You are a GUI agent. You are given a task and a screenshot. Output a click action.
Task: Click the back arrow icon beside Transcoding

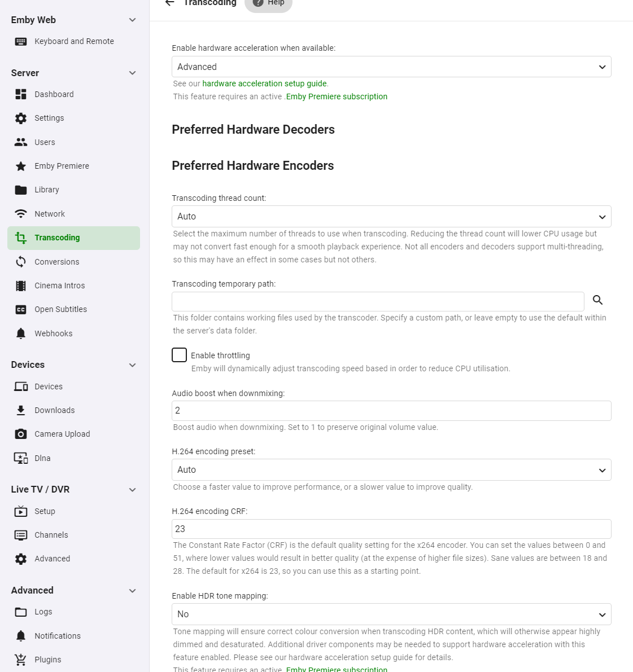[x=169, y=3]
